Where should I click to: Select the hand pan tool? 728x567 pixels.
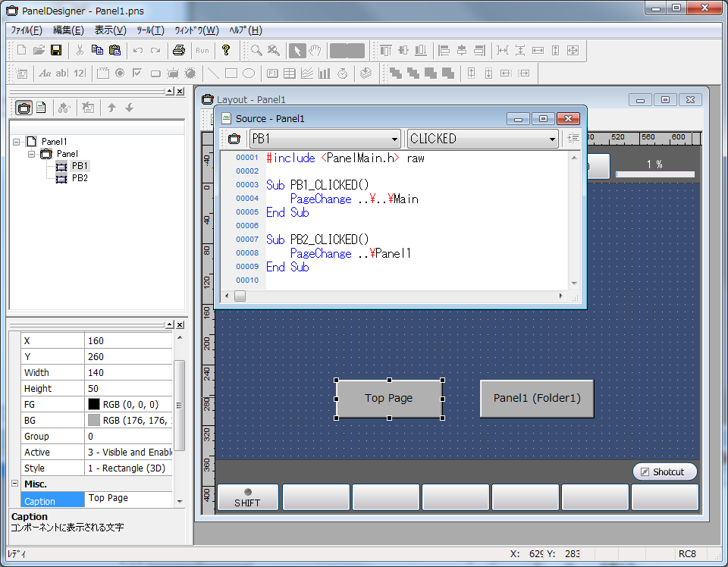315,51
